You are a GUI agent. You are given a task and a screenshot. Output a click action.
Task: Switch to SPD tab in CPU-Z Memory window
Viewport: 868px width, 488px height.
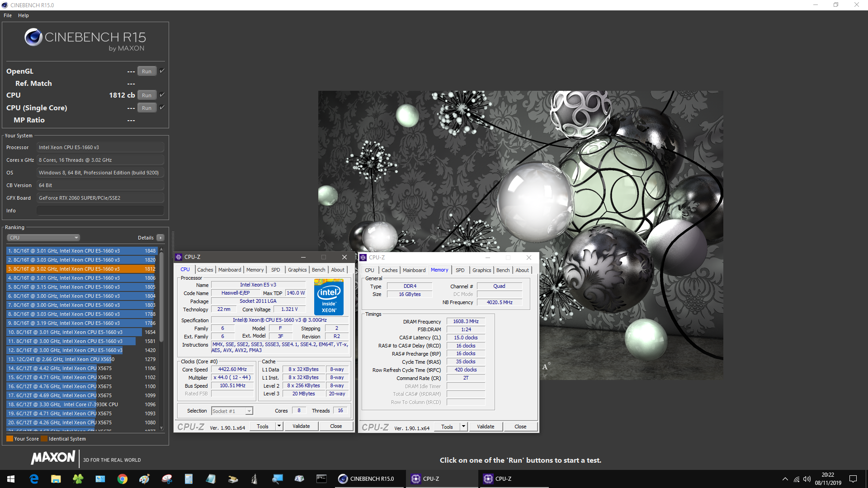coord(460,270)
